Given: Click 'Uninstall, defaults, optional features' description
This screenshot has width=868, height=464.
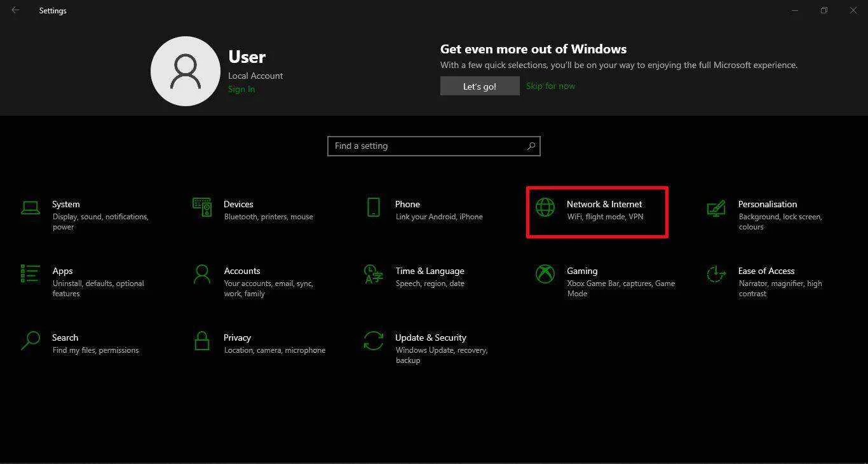Looking at the screenshot, I should click(98, 289).
